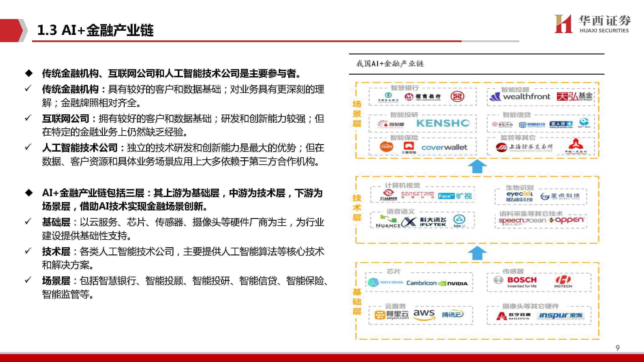The image size is (644, 362).
Task: Click the orange circular logo under 智能保险
Action: (x=387, y=147)
